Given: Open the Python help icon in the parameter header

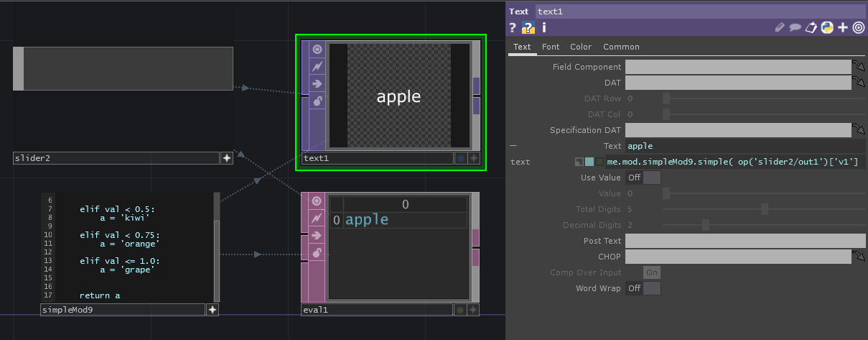Looking at the screenshot, I should (826, 28).
